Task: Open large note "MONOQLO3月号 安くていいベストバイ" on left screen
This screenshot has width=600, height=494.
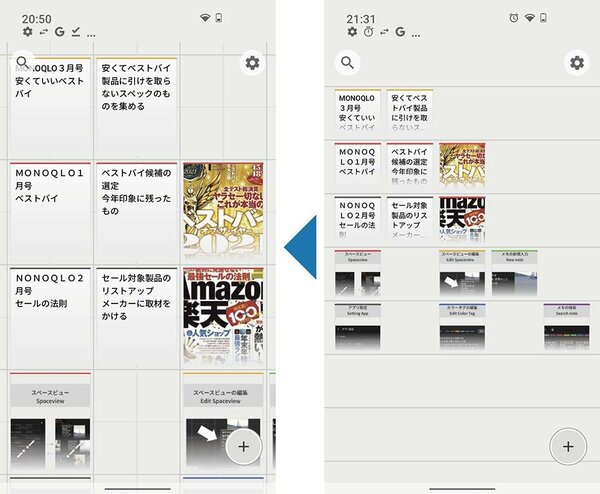Action: tap(50, 108)
